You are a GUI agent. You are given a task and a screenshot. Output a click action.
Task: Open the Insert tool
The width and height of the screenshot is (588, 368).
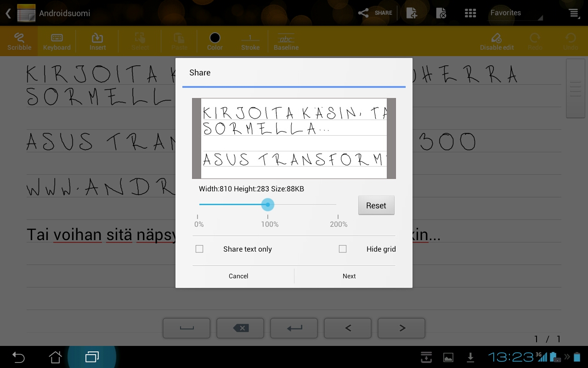[x=97, y=41]
